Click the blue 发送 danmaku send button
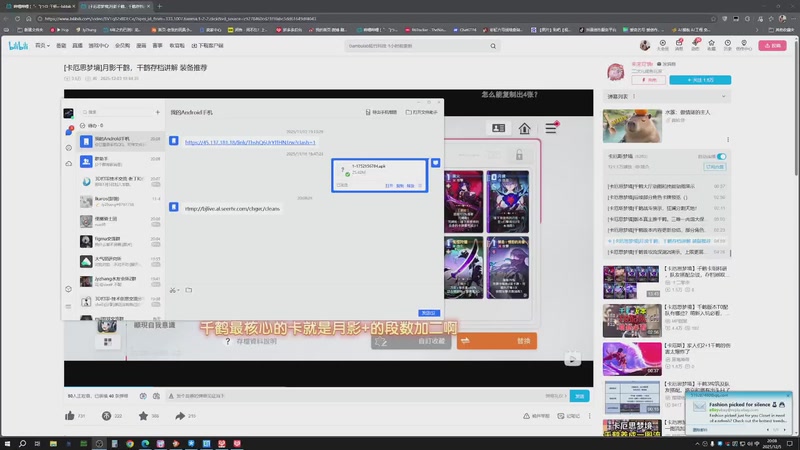 (580, 396)
